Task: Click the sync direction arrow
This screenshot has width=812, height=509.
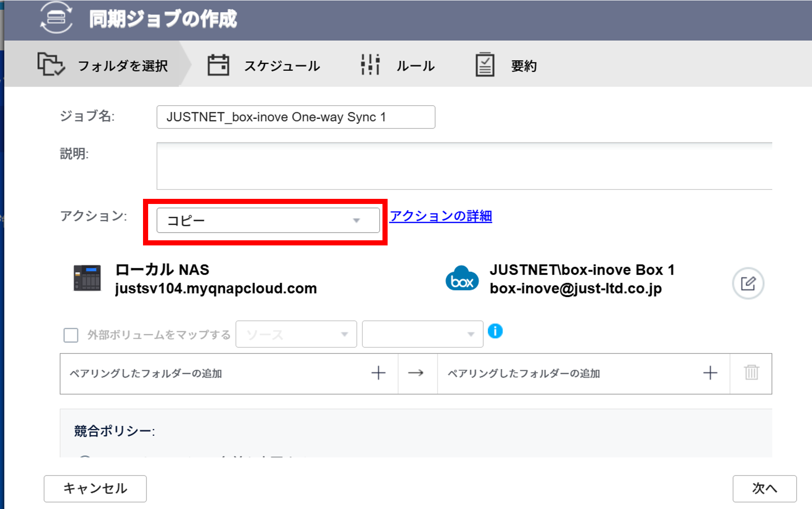Action: pyautogui.click(x=416, y=373)
